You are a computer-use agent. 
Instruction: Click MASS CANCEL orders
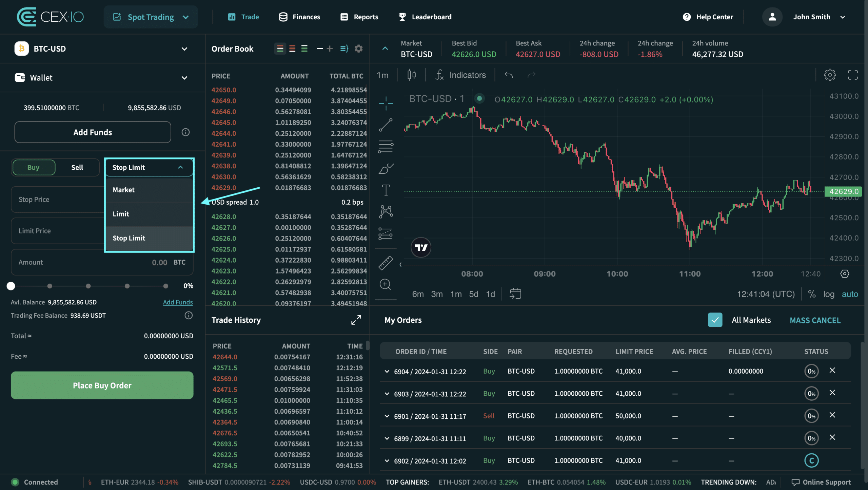(x=815, y=320)
